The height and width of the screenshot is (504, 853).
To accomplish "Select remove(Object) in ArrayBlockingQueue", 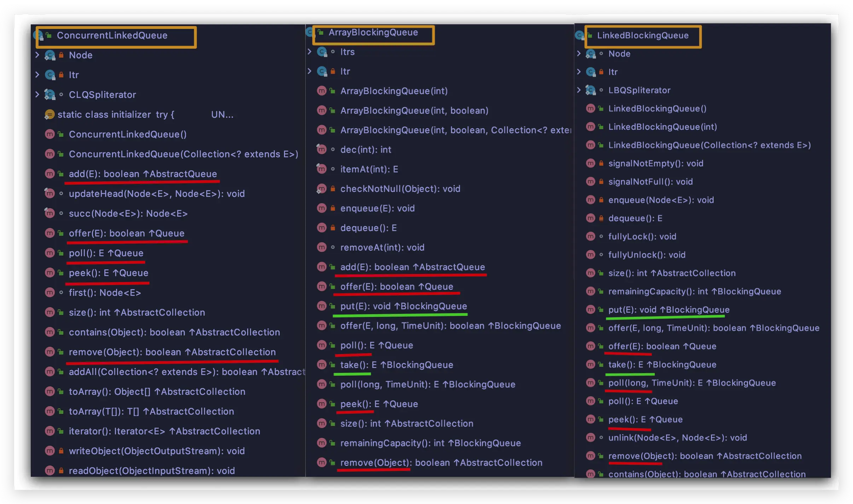I will coord(441,463).
